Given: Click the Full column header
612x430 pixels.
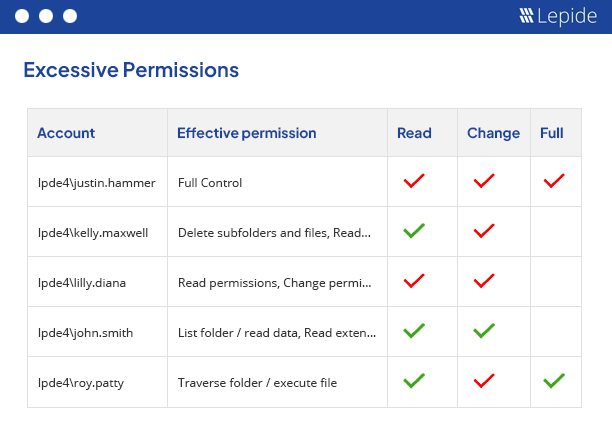Looking at the screenshot, I should (551, 133).
